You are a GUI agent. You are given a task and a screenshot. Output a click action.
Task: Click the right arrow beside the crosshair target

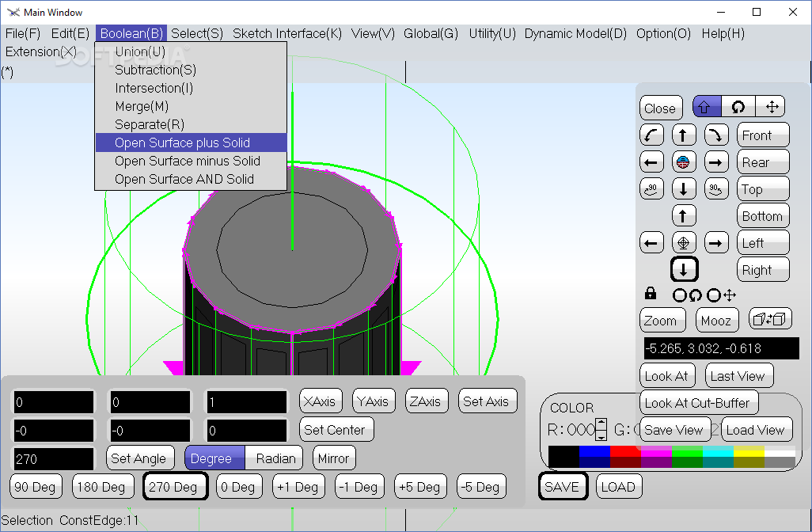pyautogui.click(x=716, y=242)
